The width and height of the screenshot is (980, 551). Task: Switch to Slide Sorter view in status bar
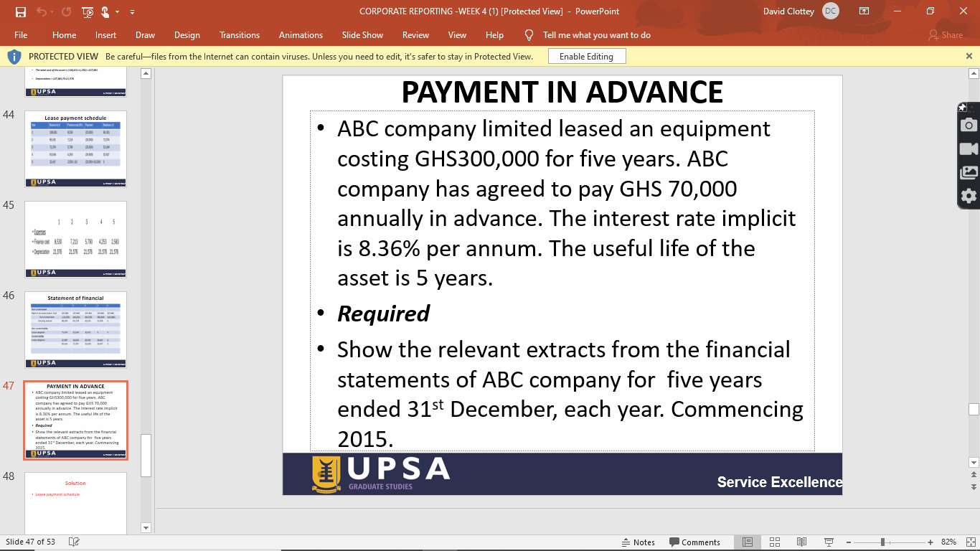pyautogui.click(x=775, y=542)
